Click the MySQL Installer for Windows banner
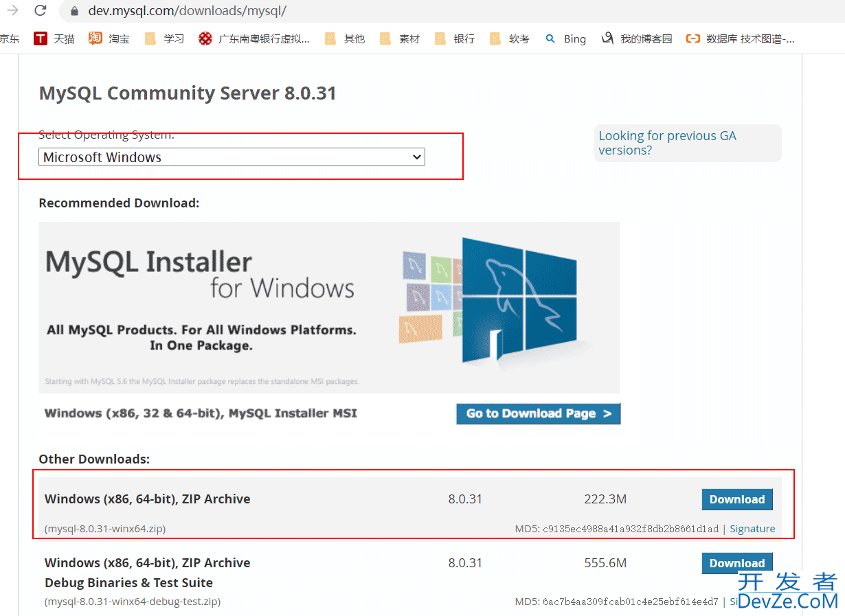845x616 pixels. click(329, 307)
